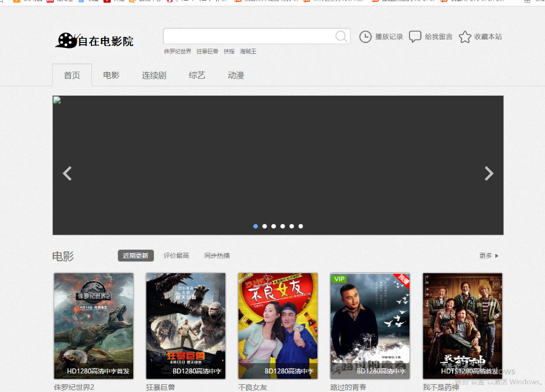
Task: Click 侏罗纪世界2 title text
Action: click(x=74, y=387)
